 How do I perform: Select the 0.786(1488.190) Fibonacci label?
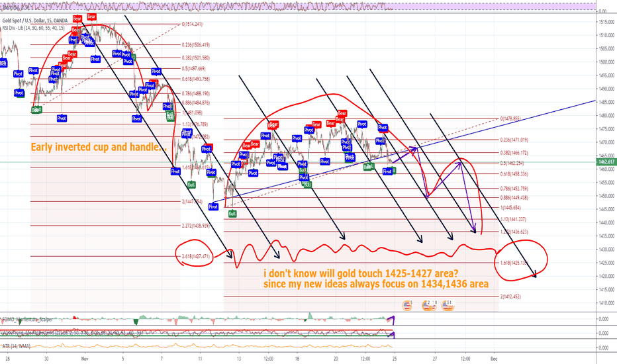tap(195, 94)
